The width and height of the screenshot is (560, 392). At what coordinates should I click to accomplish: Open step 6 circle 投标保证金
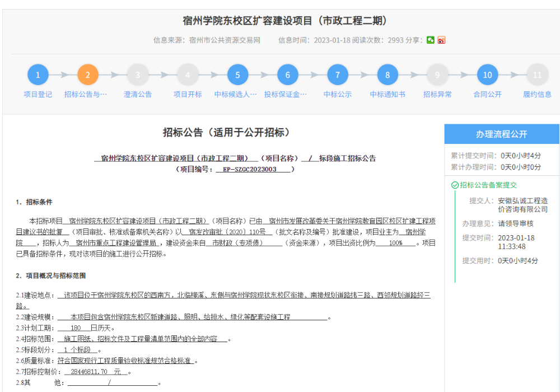point(287,74)
